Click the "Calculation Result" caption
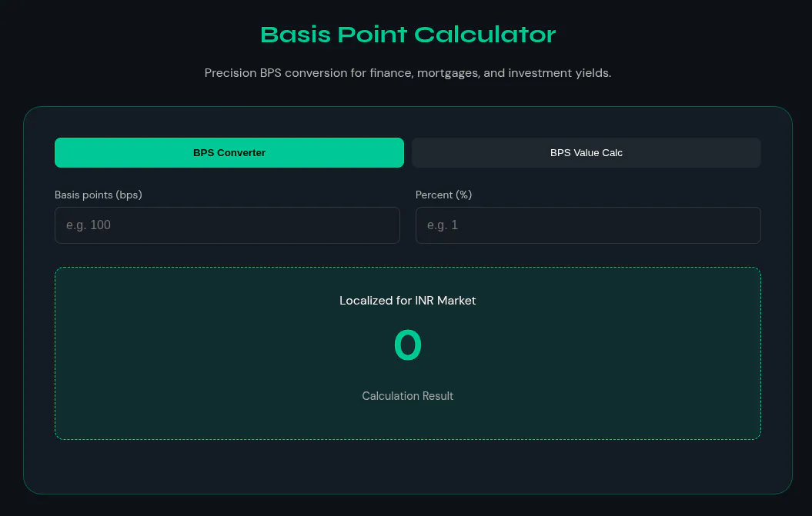This screenshot has width=812, height=516. coord(408,396)
